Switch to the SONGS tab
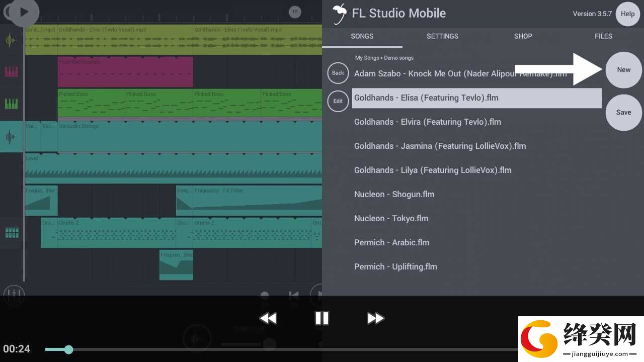This screenshot has width=644, height=362. coord(362,36)
